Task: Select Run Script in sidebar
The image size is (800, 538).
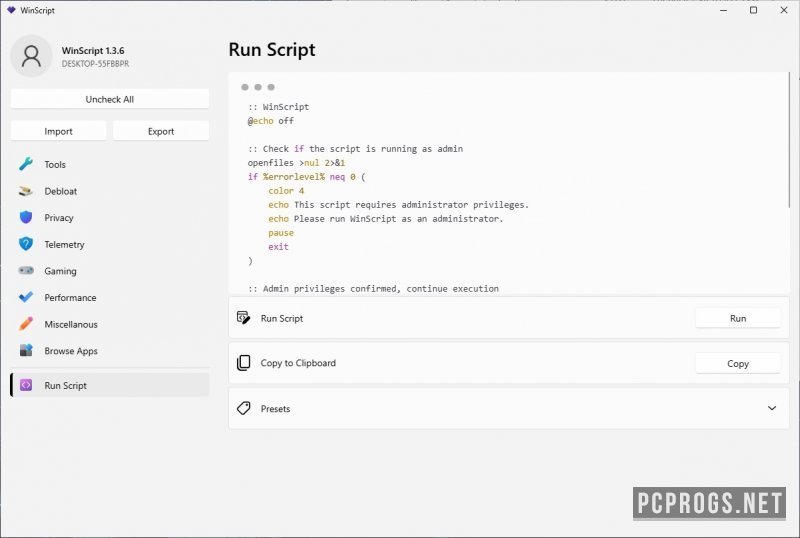Action: pos(110,385)
